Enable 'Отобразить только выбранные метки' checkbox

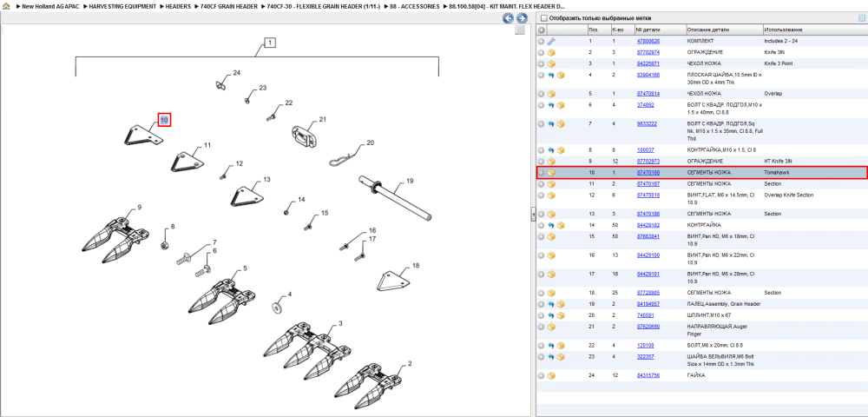543,18
